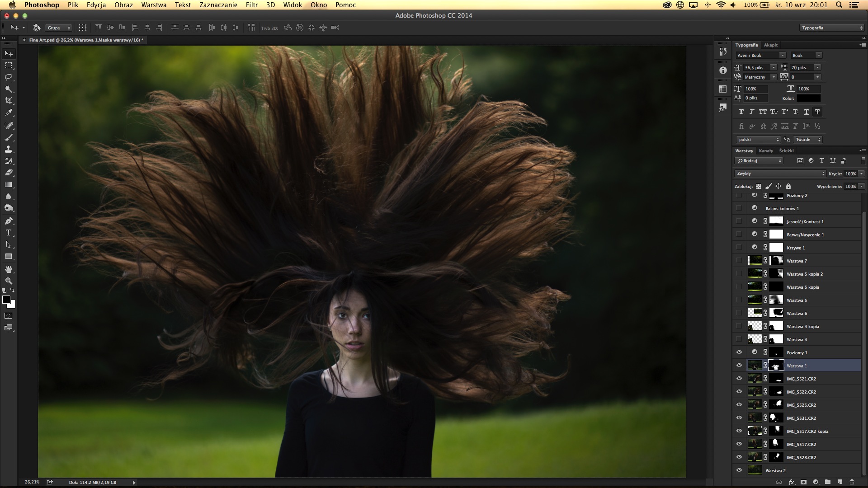Select the Type tool

[x=8, y=232]
